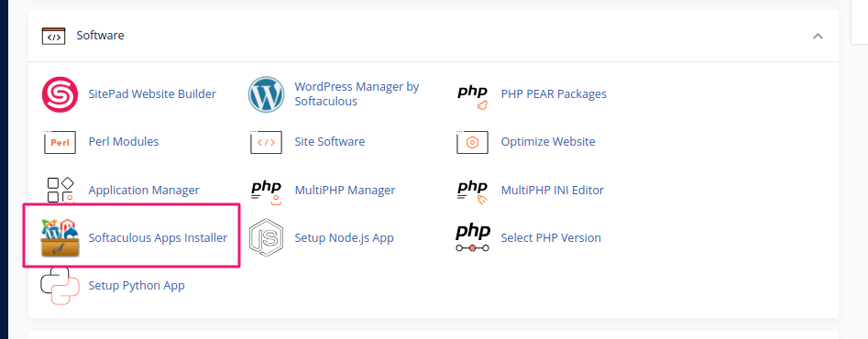868x339 pixels.
Task: Follow the WordPress Manager by Softaculous link
Action: (x=357, y=94)
